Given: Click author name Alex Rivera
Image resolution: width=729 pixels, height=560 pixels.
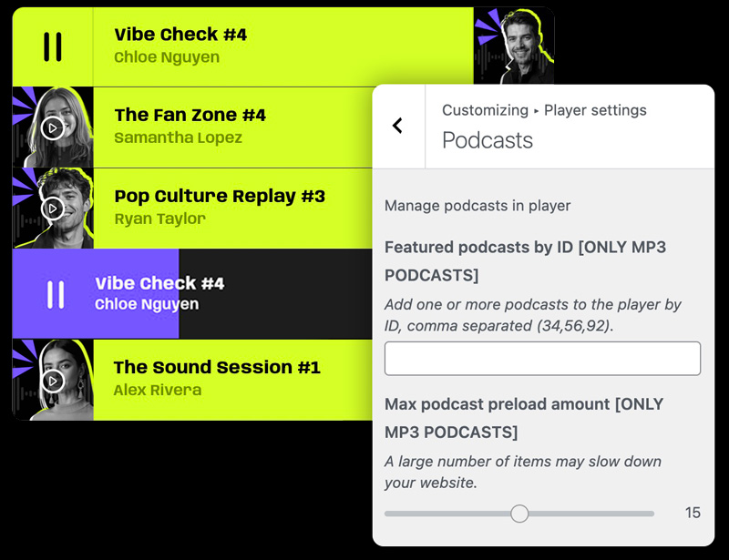Looking at the screenshot, I should click(x=157, y=391).
